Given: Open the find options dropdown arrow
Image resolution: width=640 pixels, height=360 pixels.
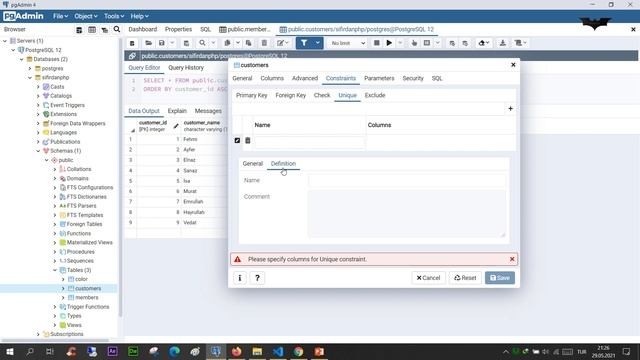Looking at the screenshot, I should coord(213,43).
